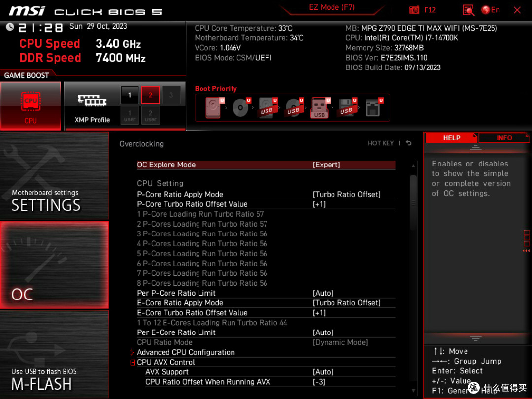Open E-Core Ratio Apply Mode dropdown

pyautogui.click(x=266, y=303)
